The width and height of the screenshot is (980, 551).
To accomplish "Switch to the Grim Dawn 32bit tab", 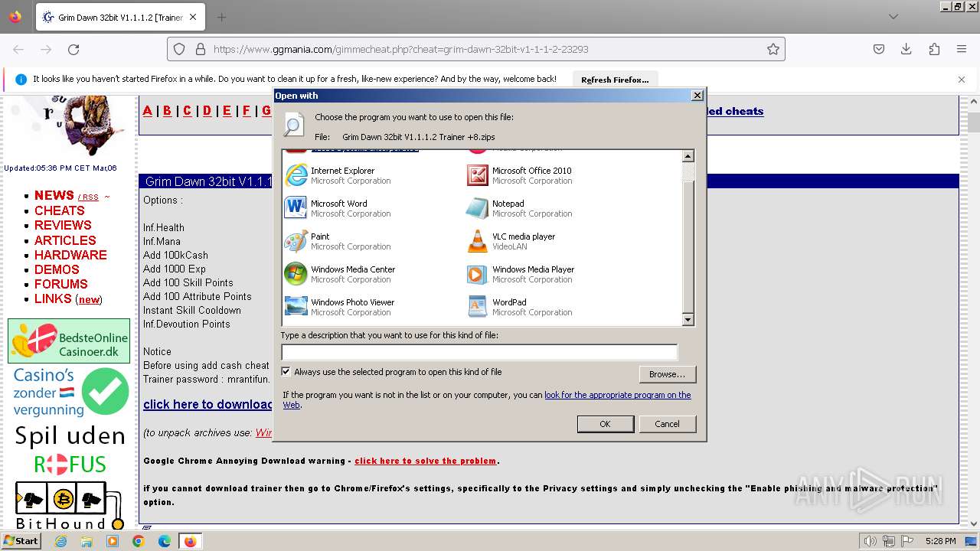I will (119, 17).
